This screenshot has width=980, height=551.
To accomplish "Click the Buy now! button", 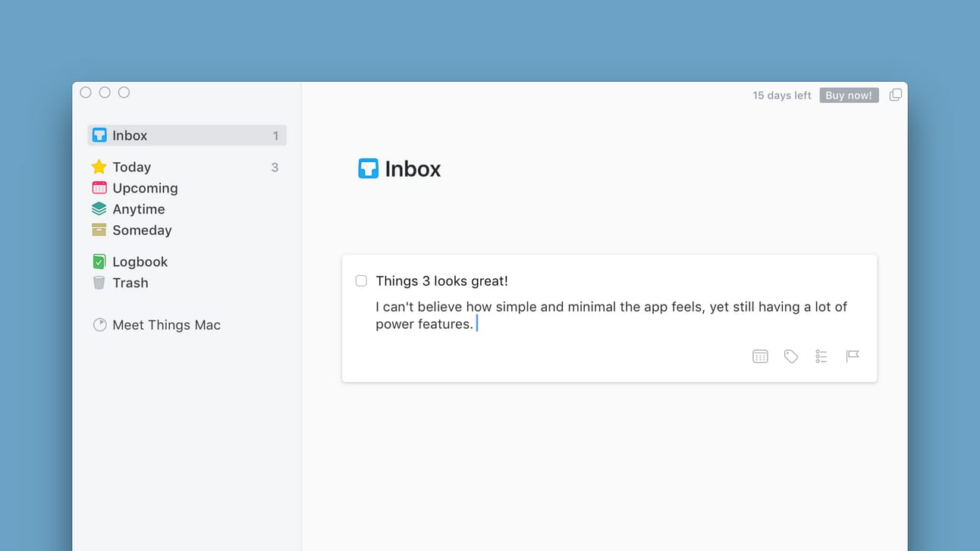I will click(849, 95).
